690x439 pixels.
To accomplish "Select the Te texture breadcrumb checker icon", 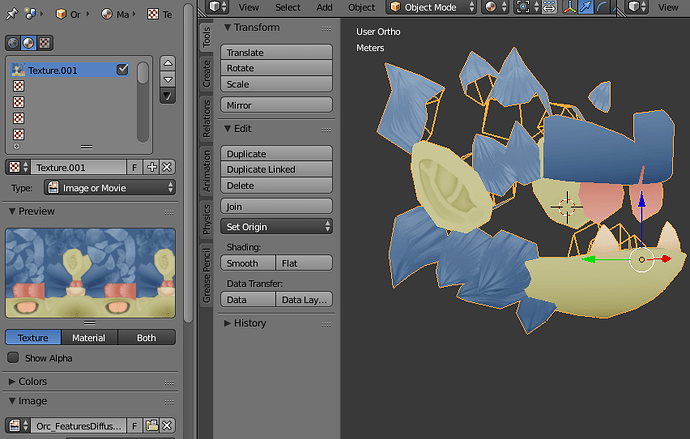I will pyautogui.click(x=153, y=14).
